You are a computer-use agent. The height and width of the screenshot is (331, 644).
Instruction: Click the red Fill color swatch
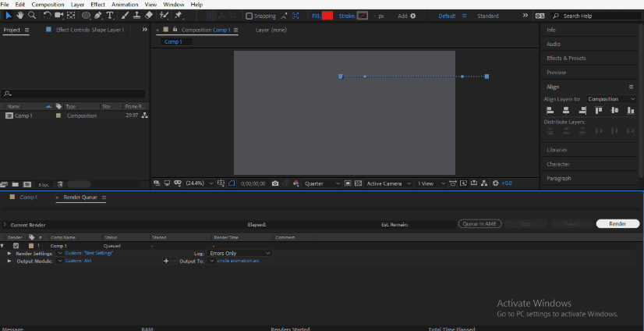327,16
